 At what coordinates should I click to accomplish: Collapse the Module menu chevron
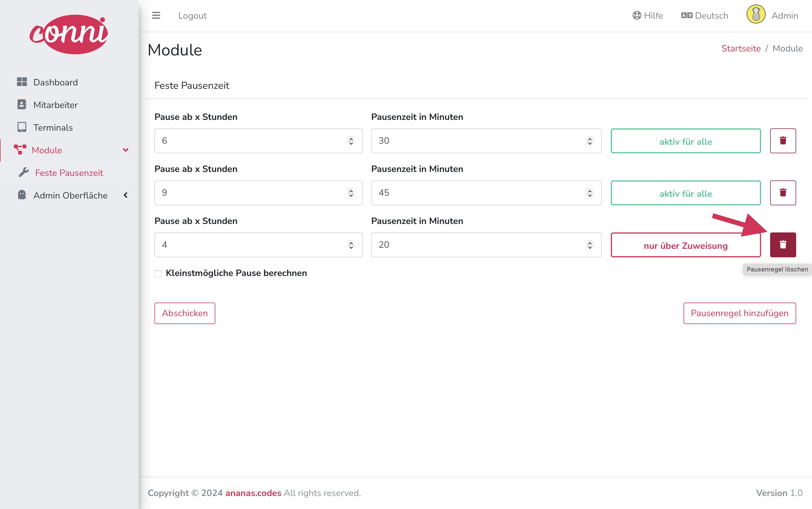coord(126,150)
